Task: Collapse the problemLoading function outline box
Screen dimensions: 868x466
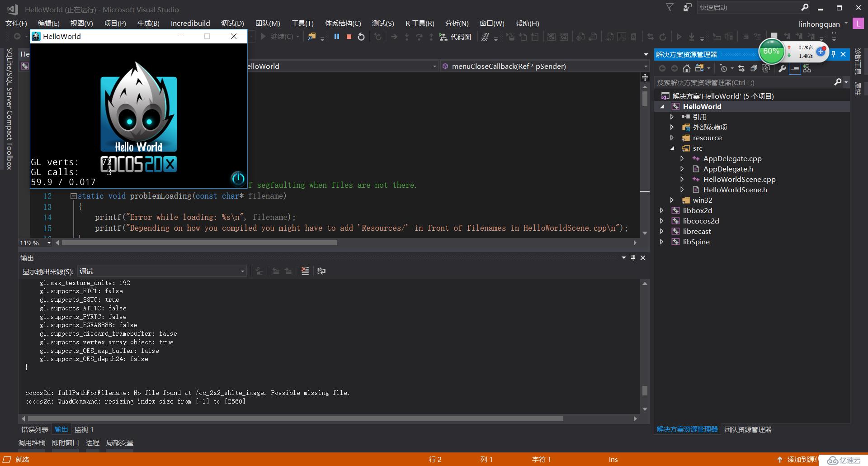Action: coord(73,196)
